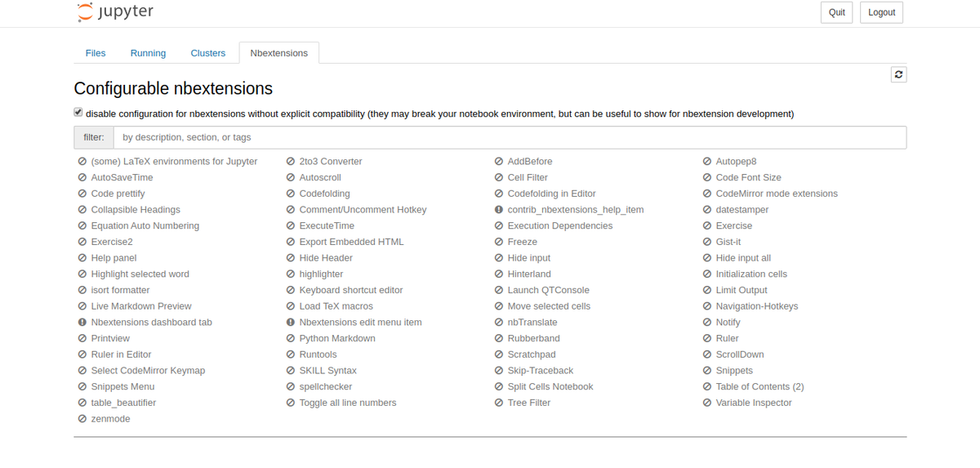The height and width of the screenshot is (468, 980).
Task: Click the refresh nbextensions list icon
Action: (898, 74)
